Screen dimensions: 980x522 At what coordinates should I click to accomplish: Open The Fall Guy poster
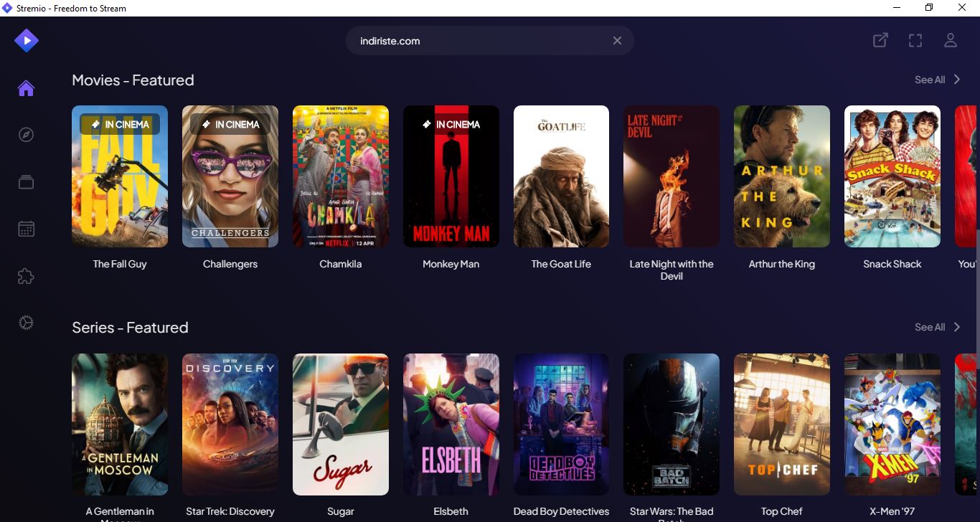pos(120,176)
